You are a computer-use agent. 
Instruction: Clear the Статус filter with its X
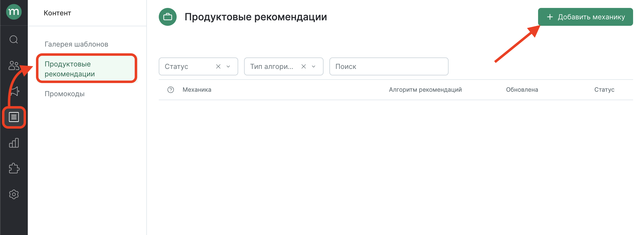click(x=218, y=66)
